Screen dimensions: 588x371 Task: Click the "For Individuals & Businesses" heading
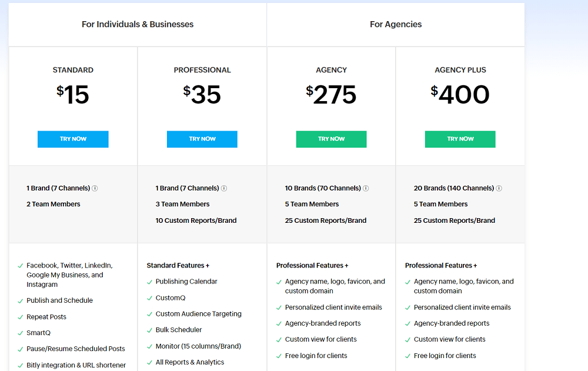[x=138, y=24]
